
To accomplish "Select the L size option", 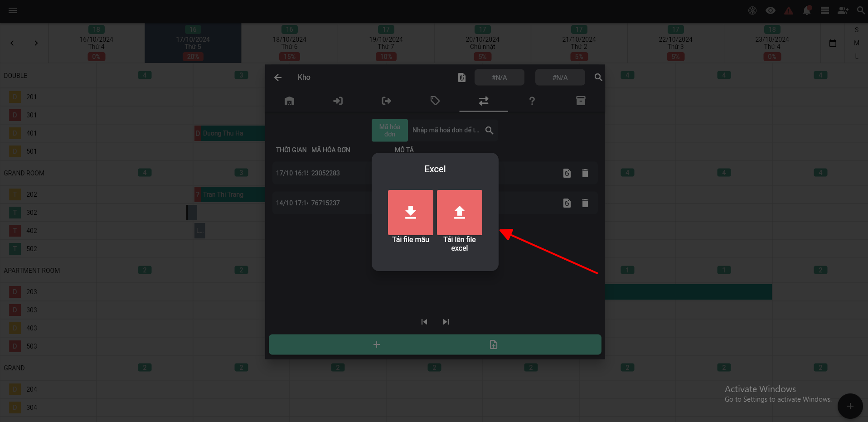I will click(x=857, y=56).
